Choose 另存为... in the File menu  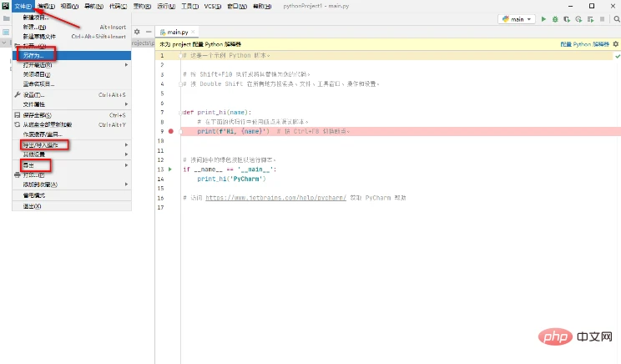(35, 54)
